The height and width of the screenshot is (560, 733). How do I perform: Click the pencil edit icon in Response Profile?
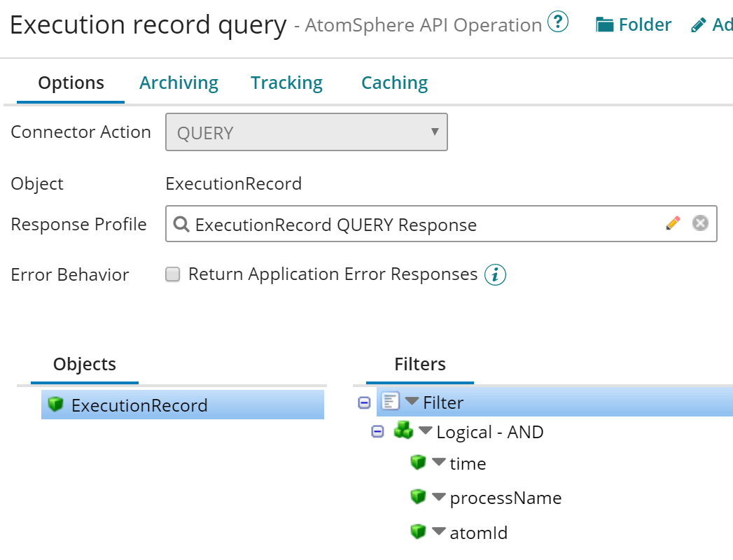tap(673, 223)
